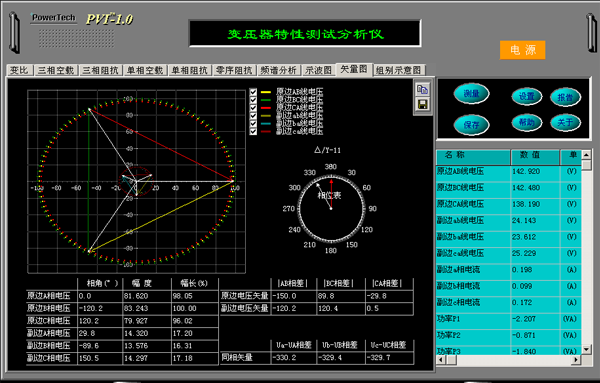Click the 关于 about oval button
Screen dimensions: 600x383
566,122
